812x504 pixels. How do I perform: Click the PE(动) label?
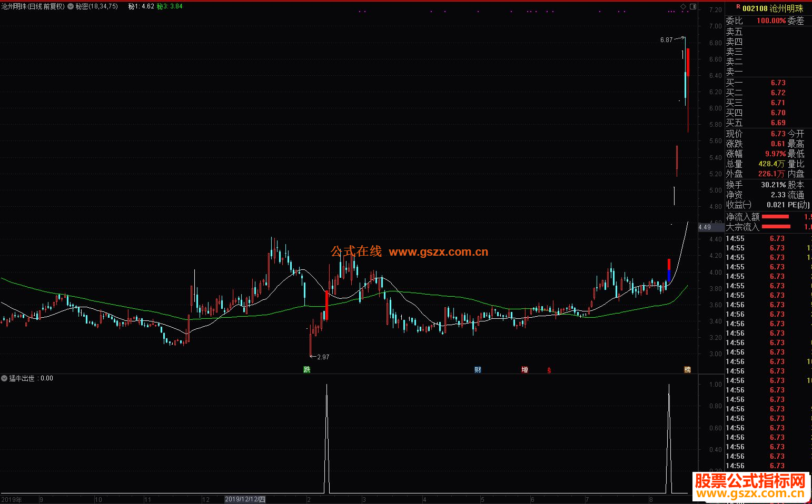pos(799,205)
